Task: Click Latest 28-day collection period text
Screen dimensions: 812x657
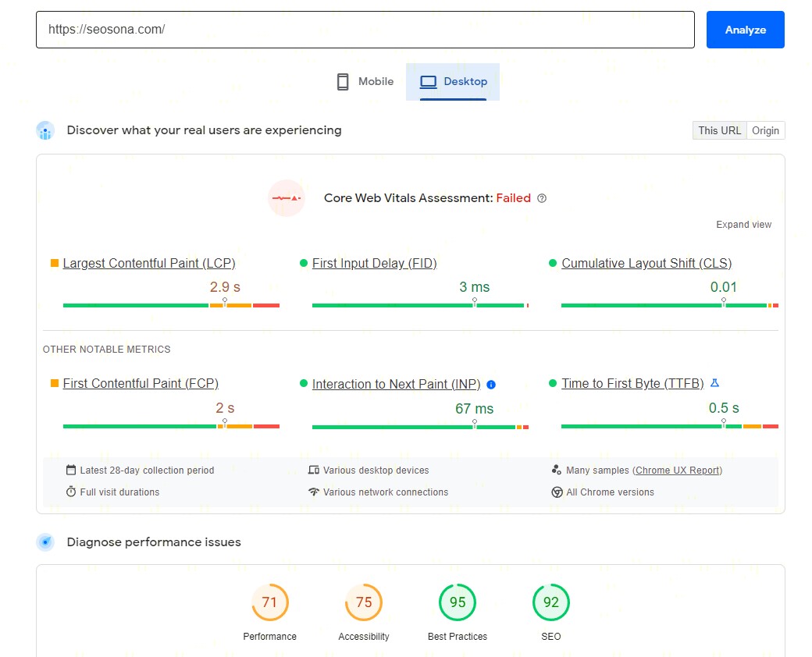Action: pos(147,470)
